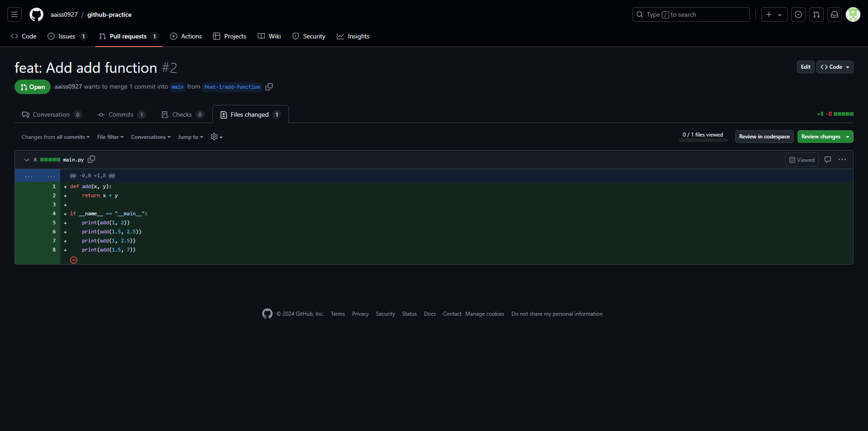The image size is (868, 431).
Task: Open the Code dropdown beside Edit
Action: (835, 67)
